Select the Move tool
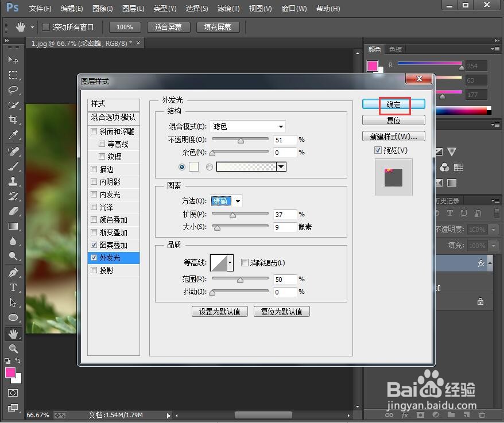 (x=13, y=60)
